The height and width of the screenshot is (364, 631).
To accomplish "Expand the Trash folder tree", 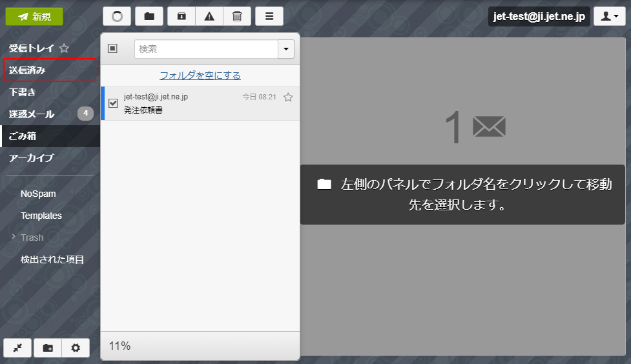I will (x=14, y=238).
